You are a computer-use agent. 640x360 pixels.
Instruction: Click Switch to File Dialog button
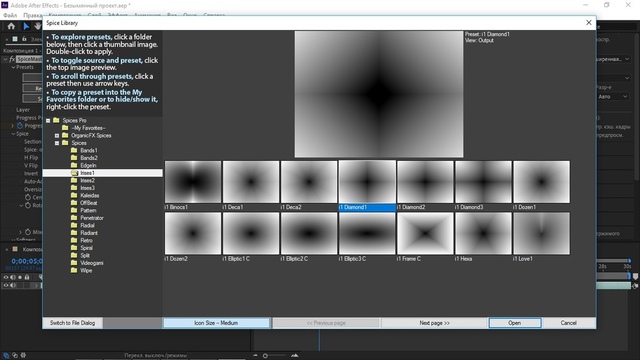pos(73,323)
